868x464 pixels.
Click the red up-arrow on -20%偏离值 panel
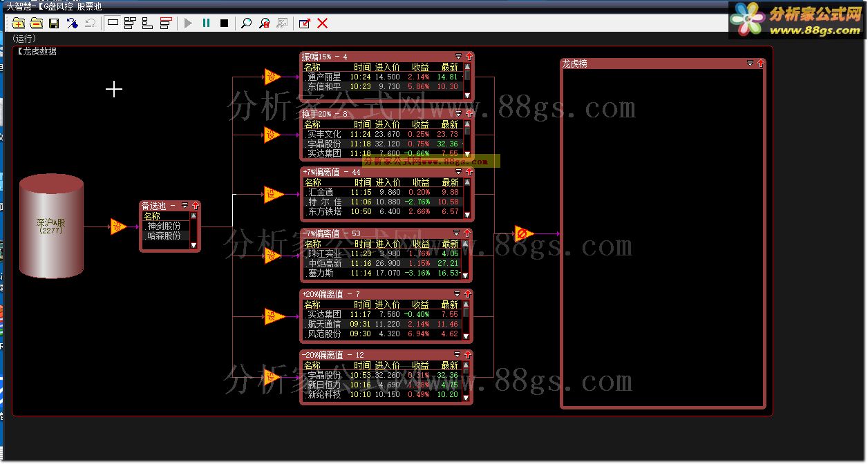[469, 355]
